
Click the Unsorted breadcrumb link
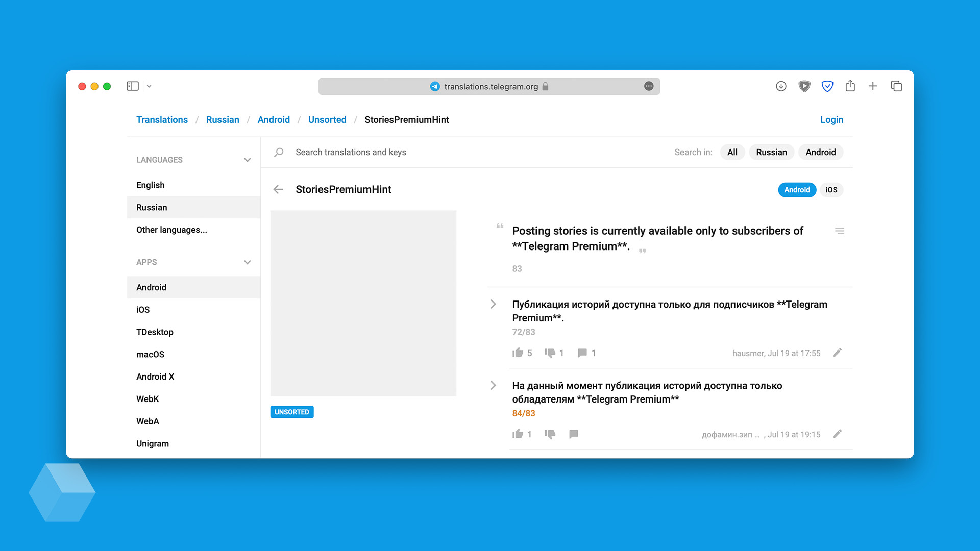click(x=327, y=120)
